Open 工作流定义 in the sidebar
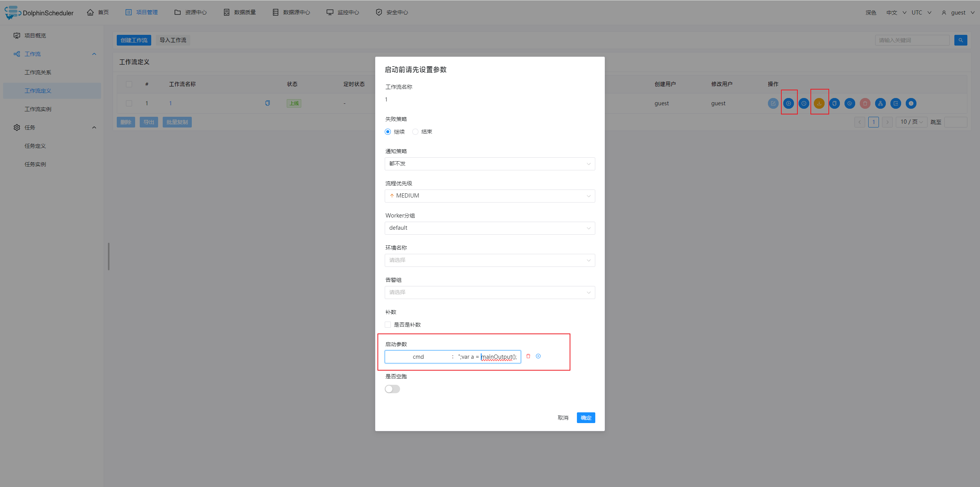Viewport: 980px width, 487px height. [52, 91]
